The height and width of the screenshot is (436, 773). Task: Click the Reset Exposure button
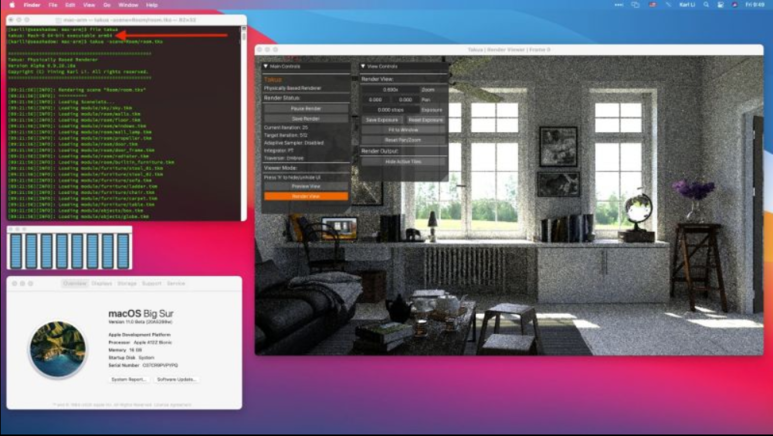(425, 120)
